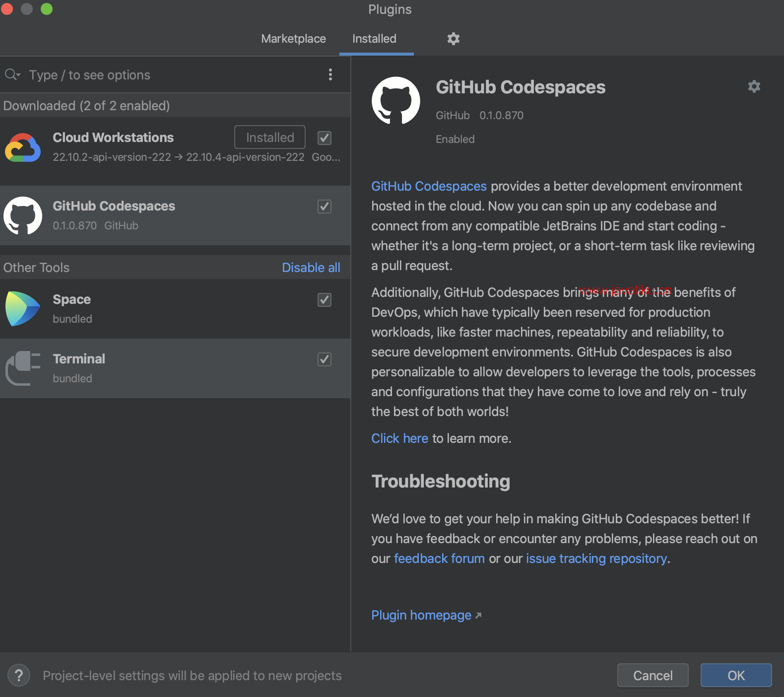
Task: Click in the plugin search field
Action: click(169, 75)
